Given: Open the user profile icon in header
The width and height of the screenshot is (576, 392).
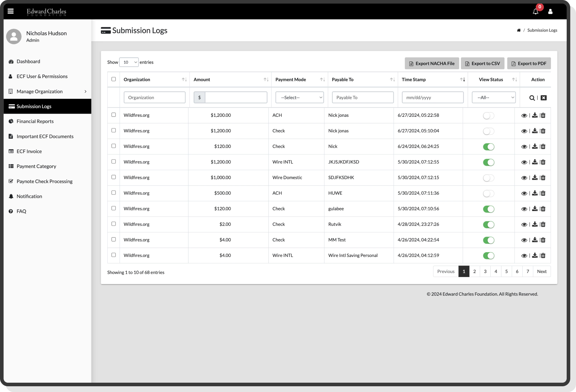Looking at the screenshot, I should tap(550, 11).
